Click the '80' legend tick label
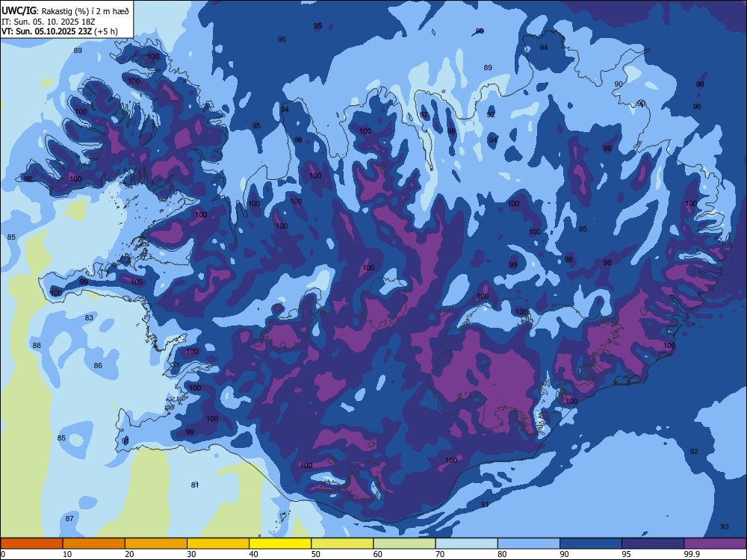This screenshot has width=747, height=560. pyautogui.click(x=502, y=554)
